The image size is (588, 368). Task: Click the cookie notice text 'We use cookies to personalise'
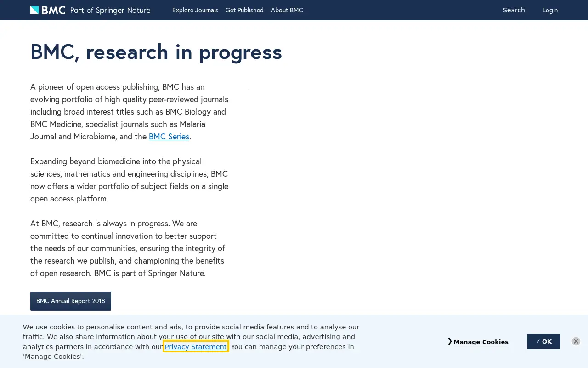(x=191, y=342)
